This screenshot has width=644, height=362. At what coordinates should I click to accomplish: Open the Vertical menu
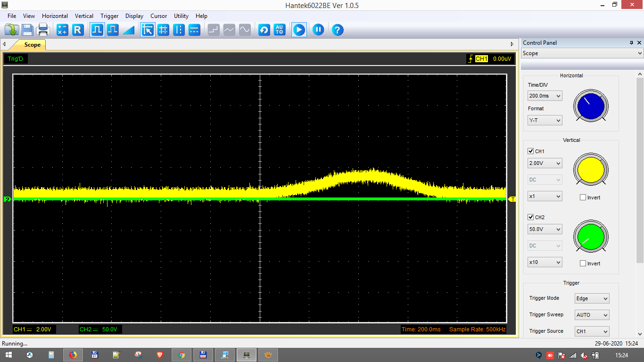click(x=84, y=16)
